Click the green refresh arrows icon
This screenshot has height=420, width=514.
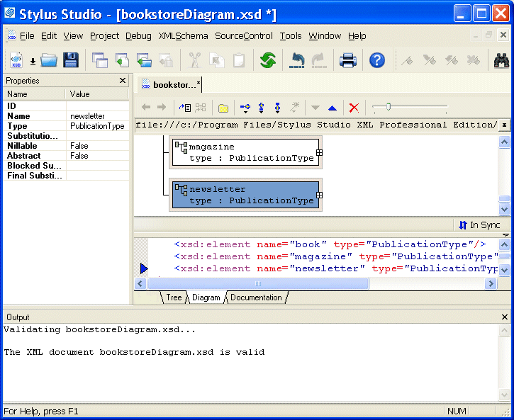[x=267, y=60]
